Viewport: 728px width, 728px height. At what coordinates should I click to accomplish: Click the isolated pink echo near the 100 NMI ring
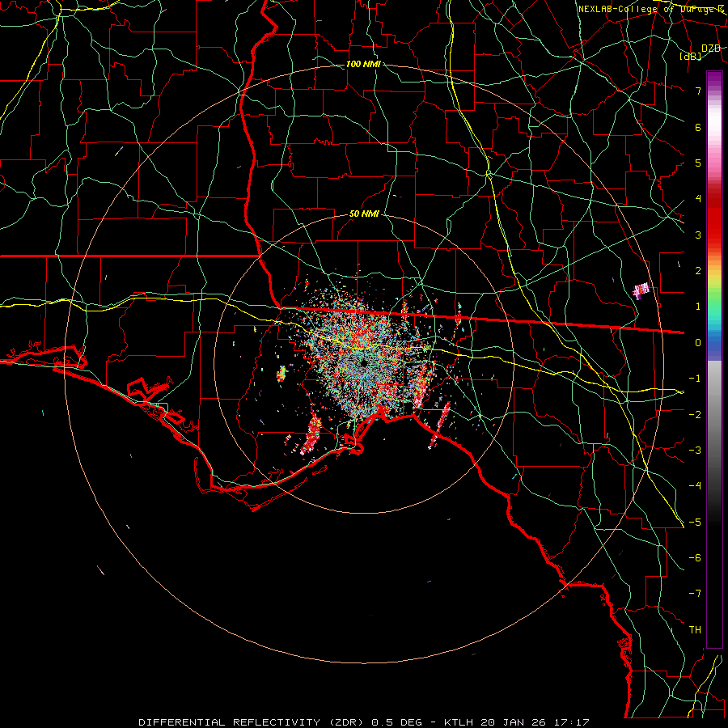[x=641, y=290]
